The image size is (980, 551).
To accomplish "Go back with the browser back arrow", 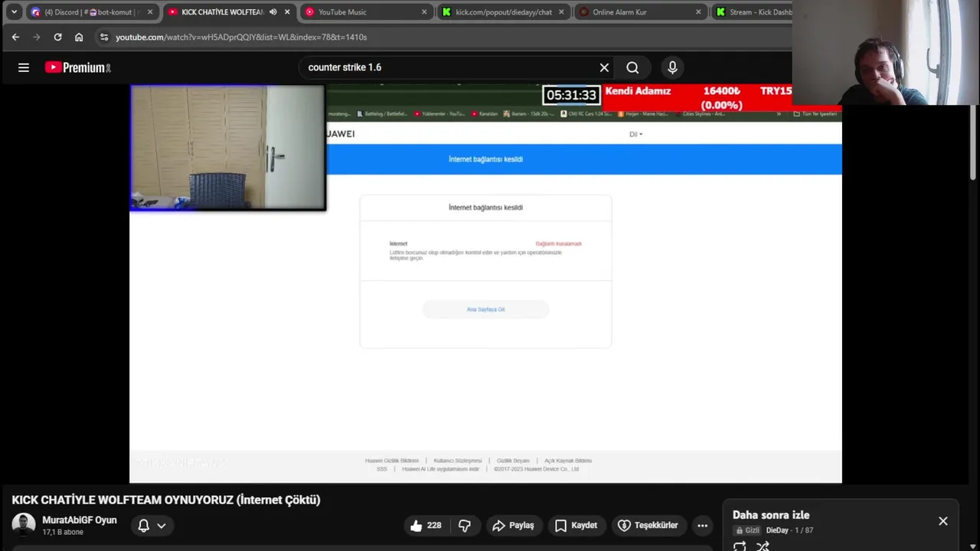I will 15,37.
